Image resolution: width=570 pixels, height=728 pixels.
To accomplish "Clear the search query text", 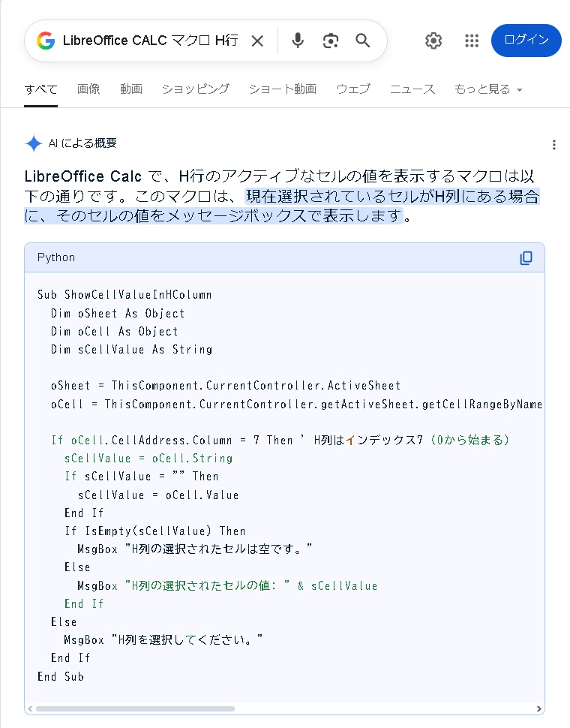I will click(257, 41).
